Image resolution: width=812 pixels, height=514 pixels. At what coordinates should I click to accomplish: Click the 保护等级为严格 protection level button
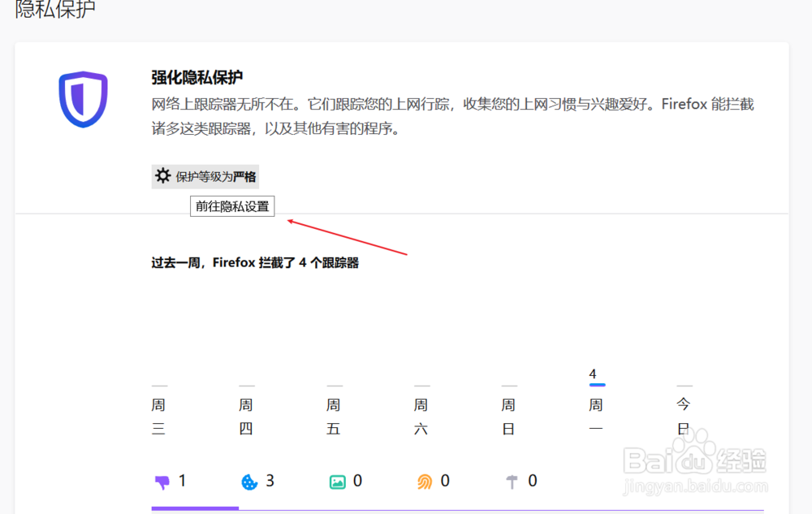205,175
